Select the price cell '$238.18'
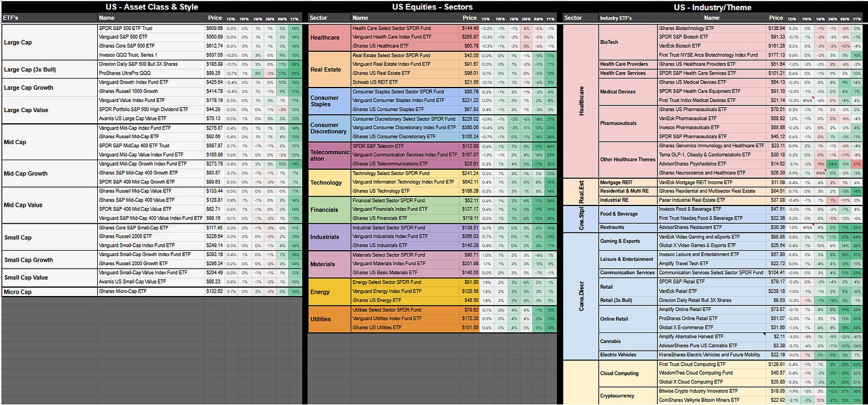 point(775,291)
